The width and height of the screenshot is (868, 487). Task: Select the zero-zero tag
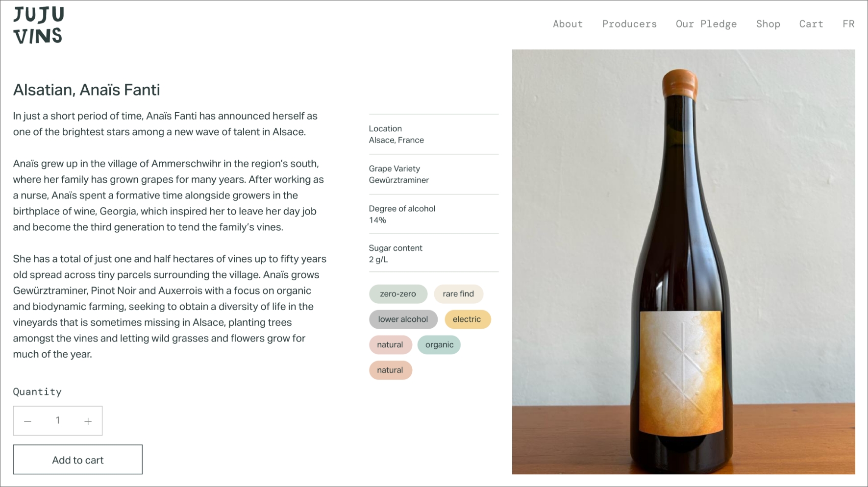click(x=398, y=294)
